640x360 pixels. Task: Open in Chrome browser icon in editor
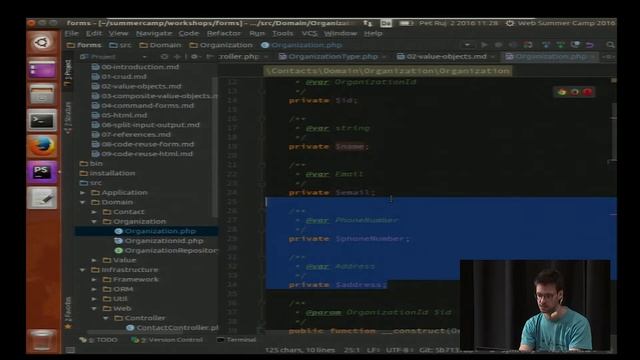pyautogui.click(x=562, y=92)
